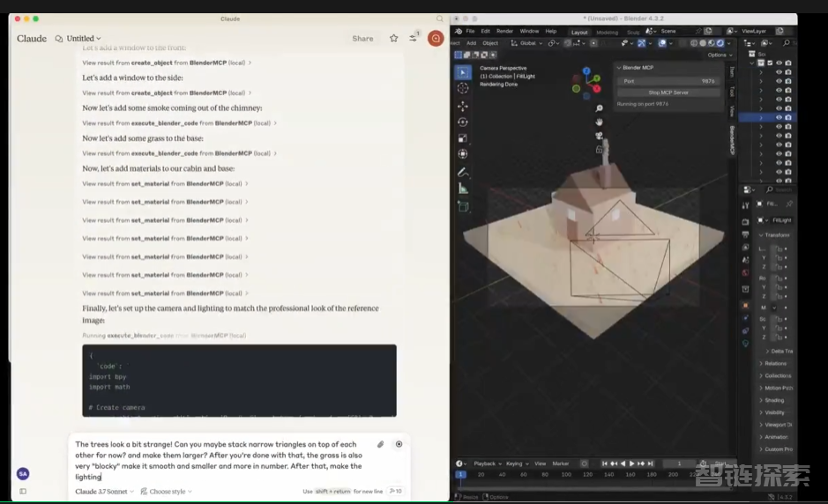Open the Add menu in viewport header
The image size is (828, 504).
coord(471,43)
